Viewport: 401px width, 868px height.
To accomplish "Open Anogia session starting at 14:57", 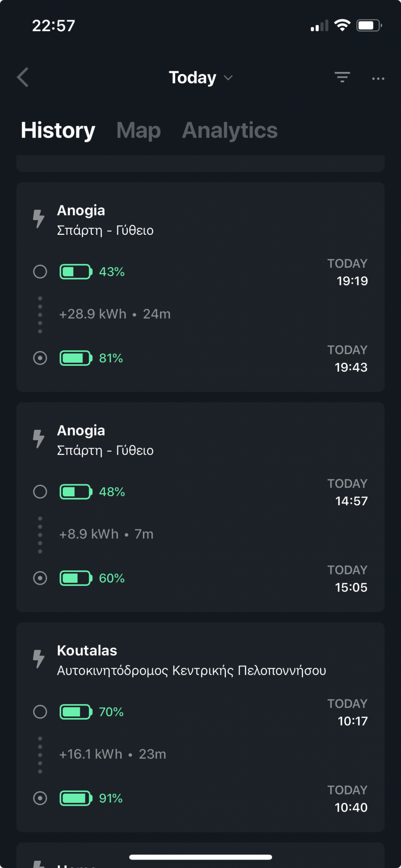I will (200, 507).
